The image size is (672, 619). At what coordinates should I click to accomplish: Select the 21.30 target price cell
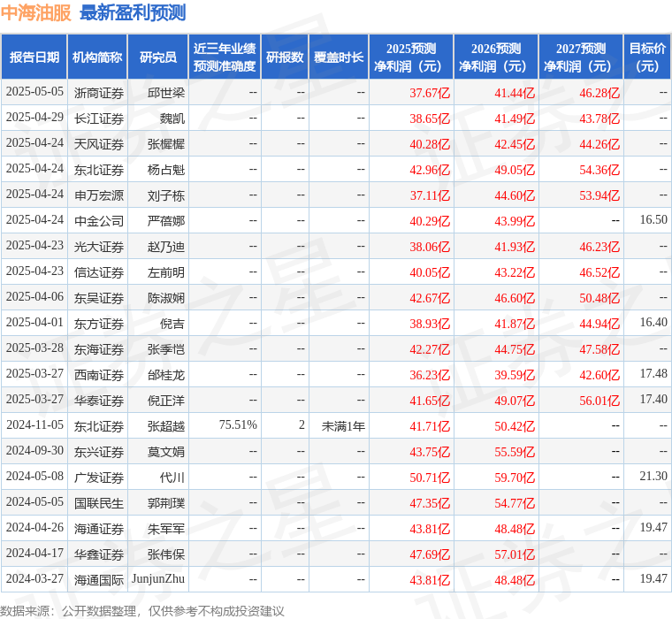click(653, 478)
